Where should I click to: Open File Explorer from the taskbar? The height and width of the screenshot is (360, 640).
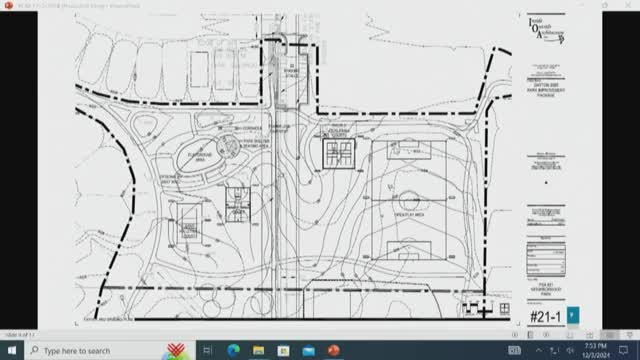(258, 350)
